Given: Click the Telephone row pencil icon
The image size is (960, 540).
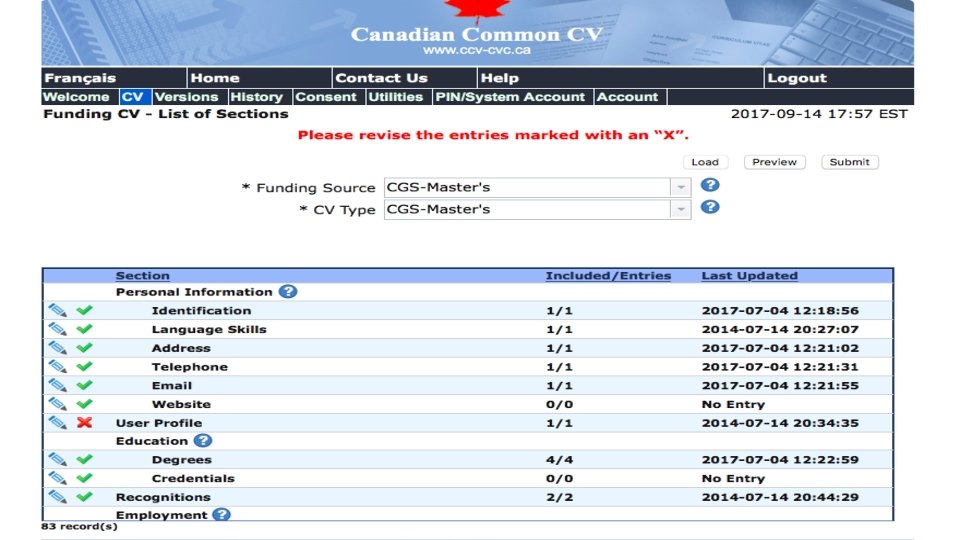Looking at the screenshot, I should click(58, 367).
